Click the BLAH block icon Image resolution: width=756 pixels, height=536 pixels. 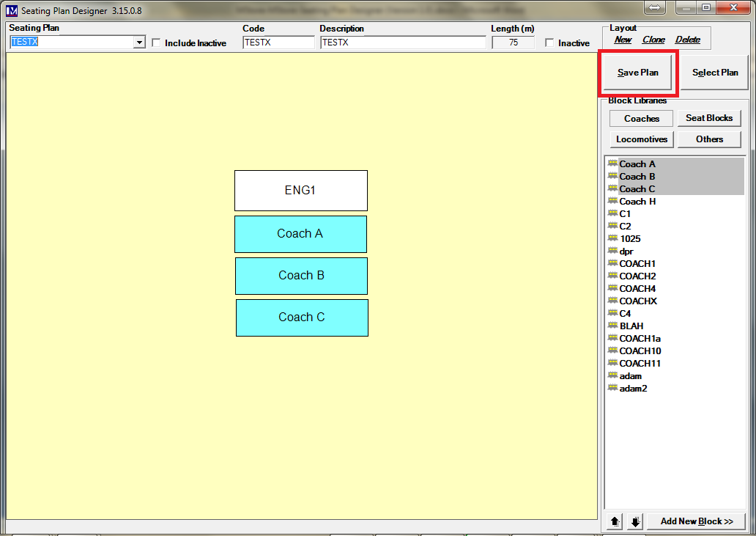pyautogui.click(x=613, y=326)
